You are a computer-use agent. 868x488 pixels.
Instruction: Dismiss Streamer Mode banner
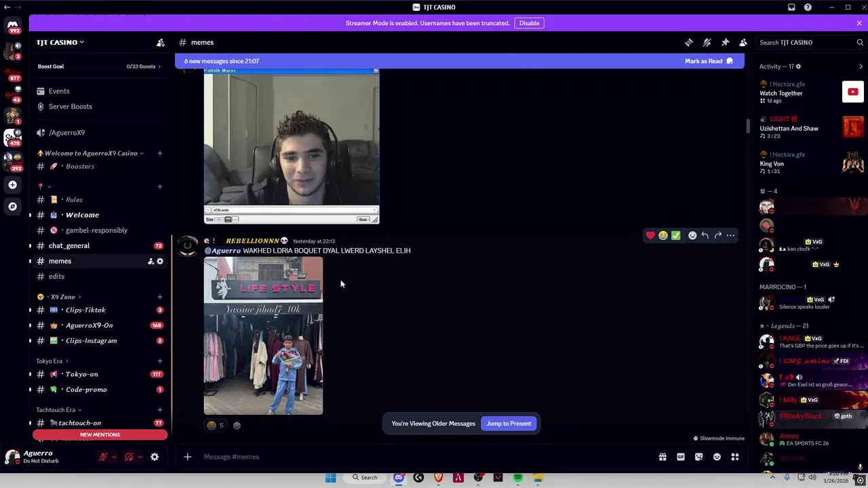(x=859, y=23)
